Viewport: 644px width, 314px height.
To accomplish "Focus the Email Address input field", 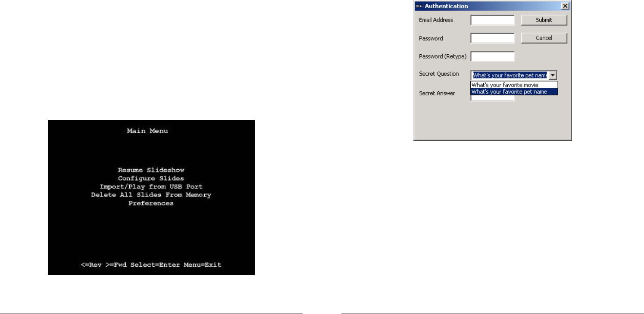I will click(492, 20).
